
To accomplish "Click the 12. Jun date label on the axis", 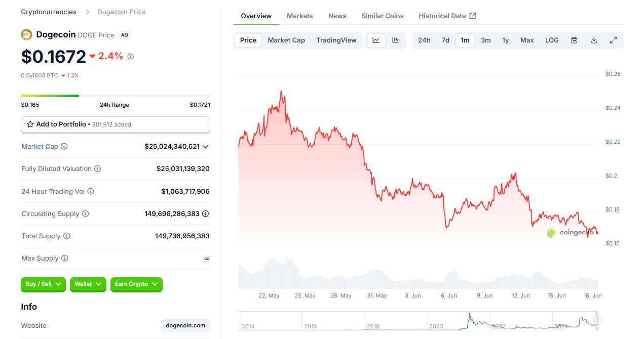I will click(x=521, y=295).
